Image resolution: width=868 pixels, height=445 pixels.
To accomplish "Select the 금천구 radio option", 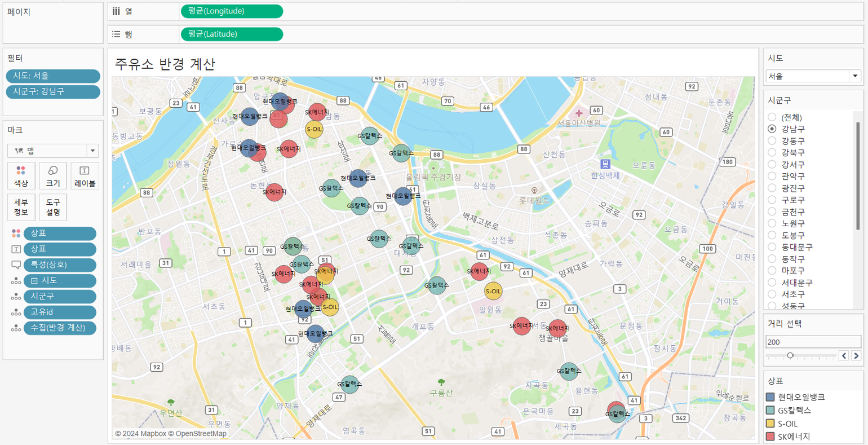I will click(x=772, y=212).
